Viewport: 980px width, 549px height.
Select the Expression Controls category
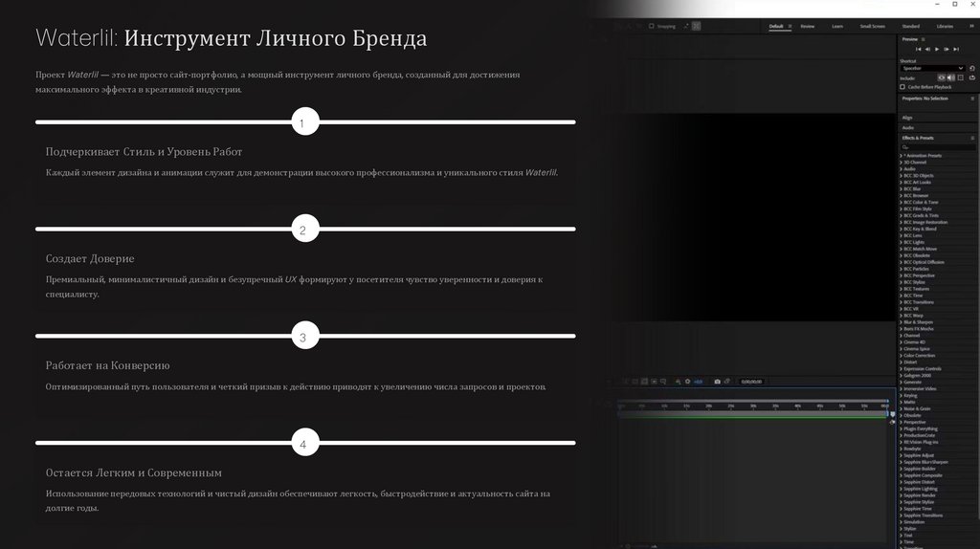[x=923, y=369]
